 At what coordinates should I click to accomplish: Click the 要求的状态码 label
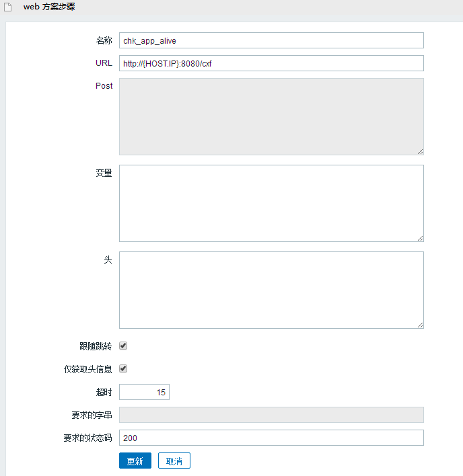pos(87,438)
